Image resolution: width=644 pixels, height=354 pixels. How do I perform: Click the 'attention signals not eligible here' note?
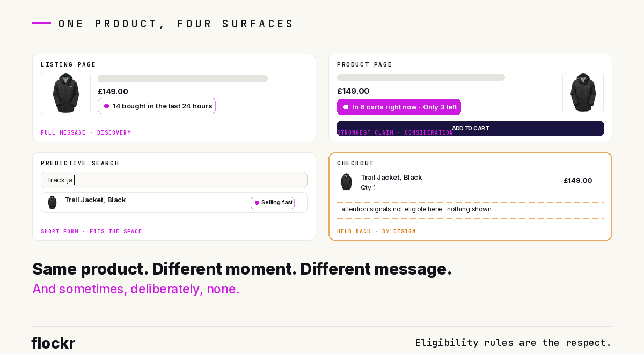tap(416, 209)
